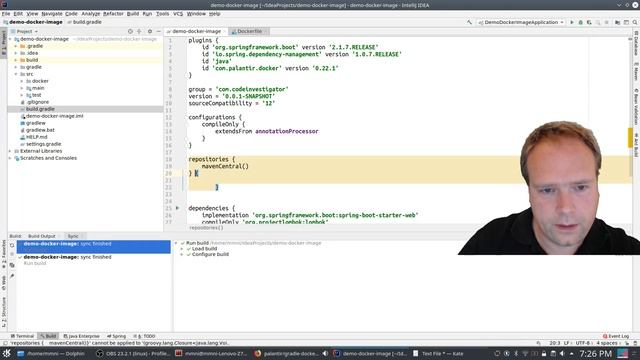Open the Analyze menu
The height and width of the screenshot is (360, 640).
click(x=91, y=13)
